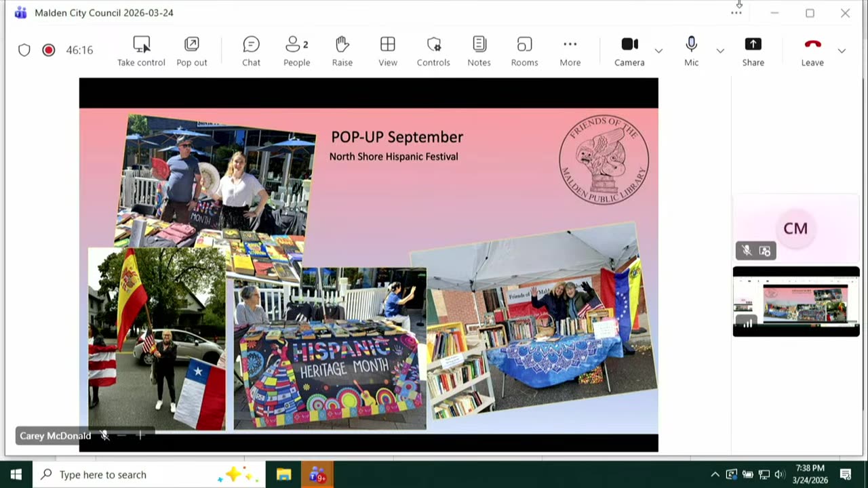Click the Windows taskbar search box

(149, 474)
